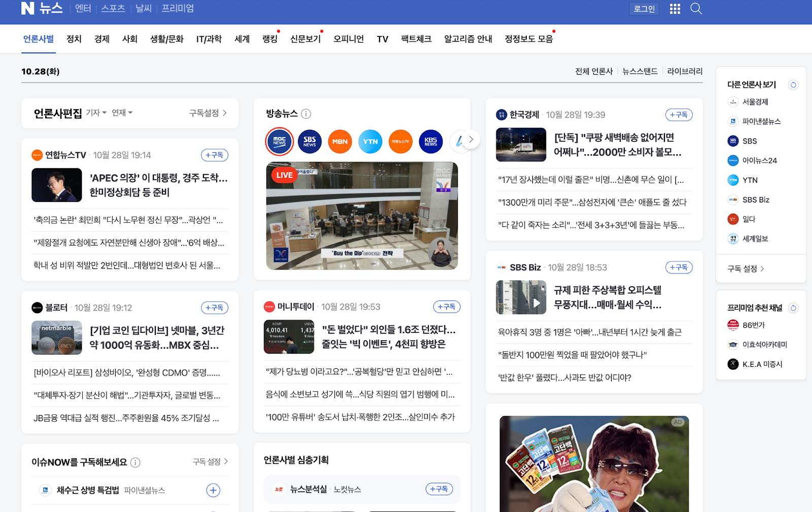The height and width of the screenshot is (512, 812).
Task: Open '돈 벌었다' 외인들 headline
Action: pyautogui.click(x=389, y=337)
